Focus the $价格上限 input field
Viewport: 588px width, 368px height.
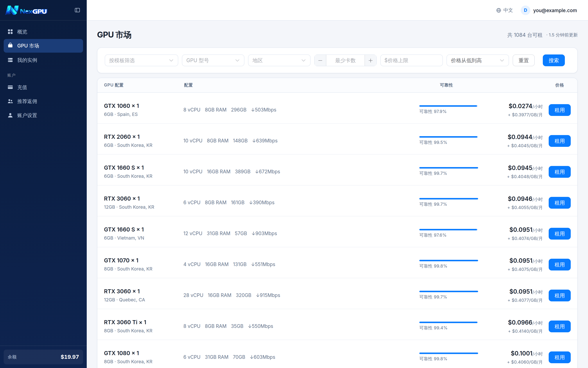[411, 60]
